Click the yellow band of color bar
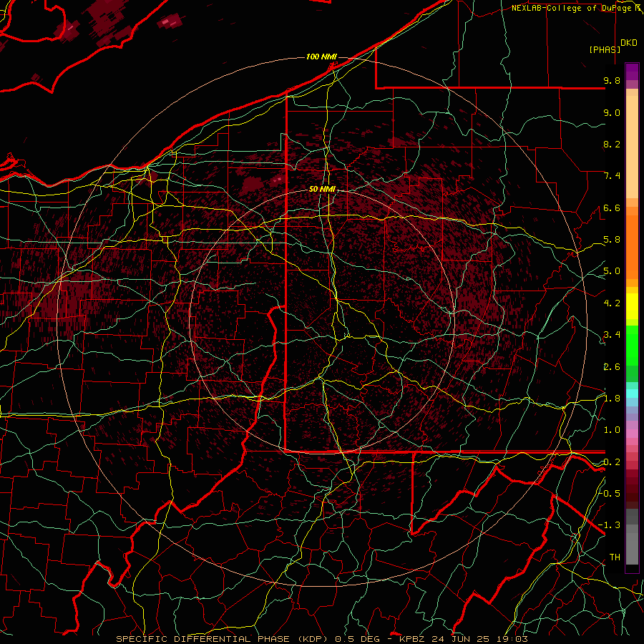The image size is (644, 644). coord(632,306)
